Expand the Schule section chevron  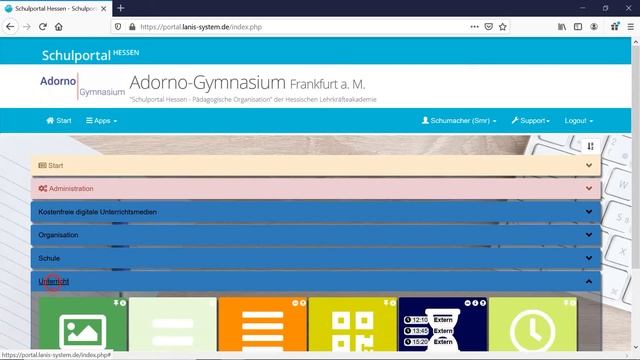tap(589, 258)
